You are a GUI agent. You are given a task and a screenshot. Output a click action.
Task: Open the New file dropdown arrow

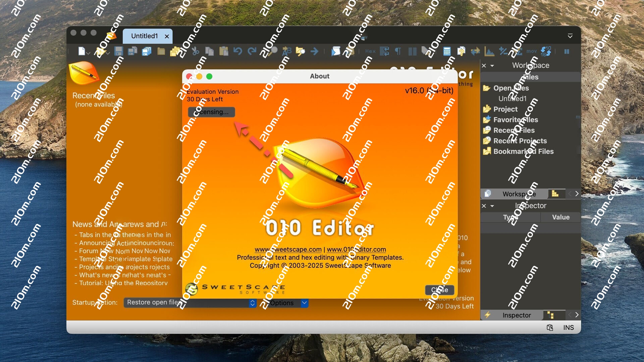tap(88, 53)
